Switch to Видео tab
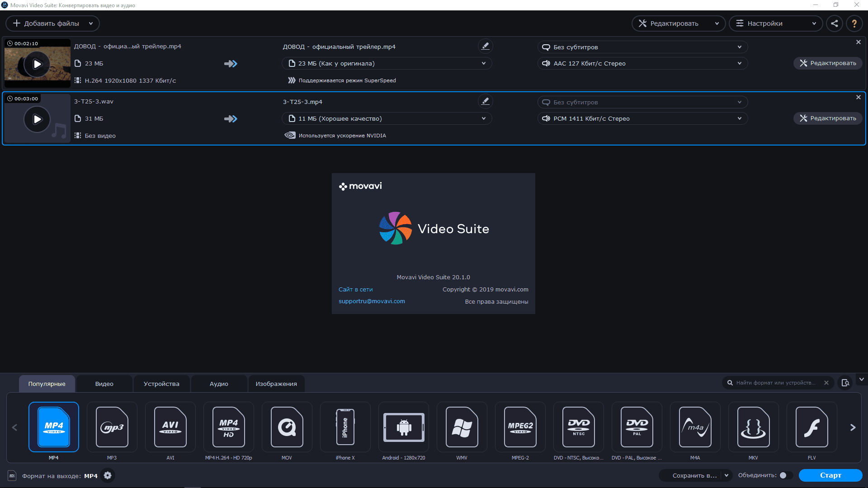 104,384
